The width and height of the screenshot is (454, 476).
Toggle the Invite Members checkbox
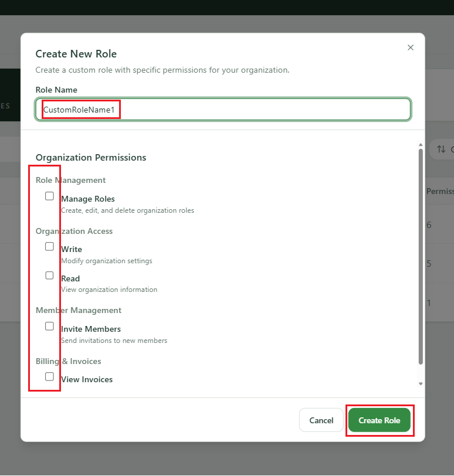pos(49,327)
